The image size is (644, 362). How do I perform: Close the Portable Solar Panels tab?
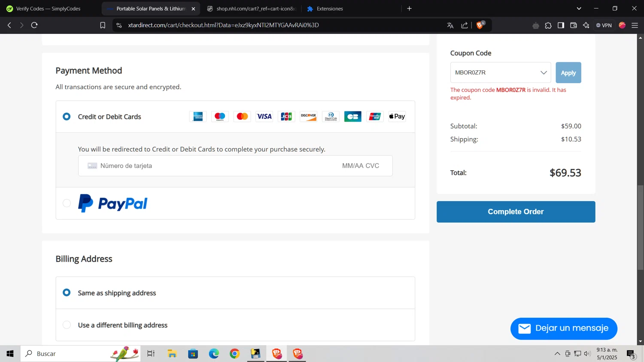[193, 9]
